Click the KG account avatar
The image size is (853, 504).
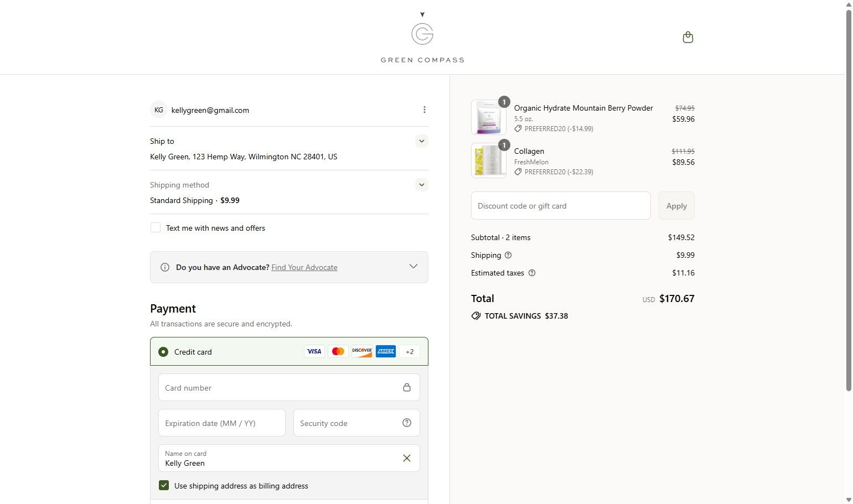pyautogui.click(x=159, y=110)
